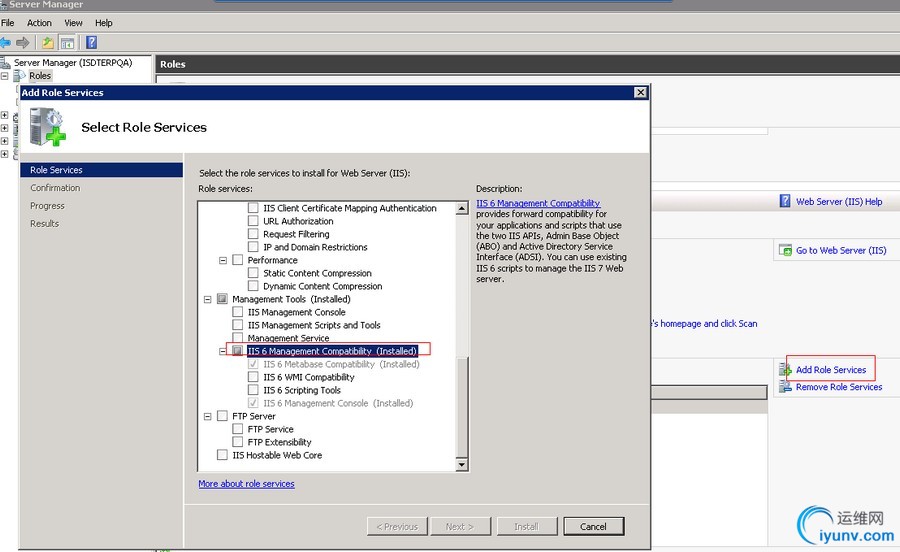Click the Go to Web Server (IIS) icon

pyautogui.click(x=785, y=250)
